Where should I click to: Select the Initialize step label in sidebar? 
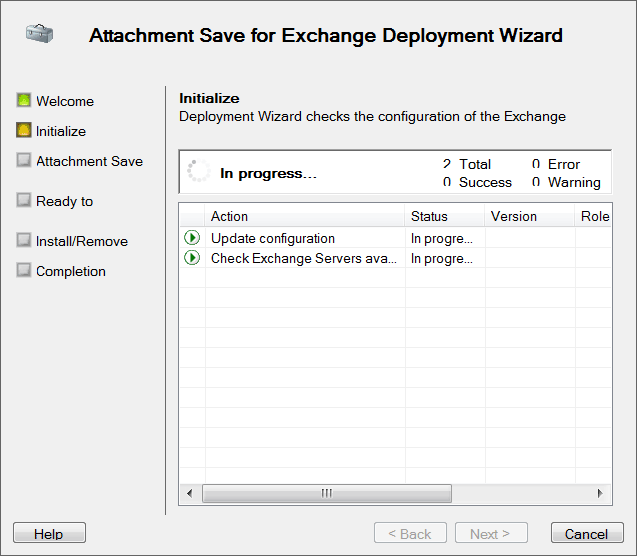coord(61,131)
